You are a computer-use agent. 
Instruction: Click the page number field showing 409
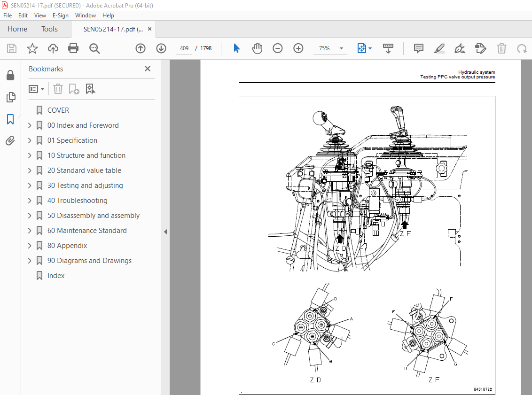pyautogui.click(x=184, y=48)
